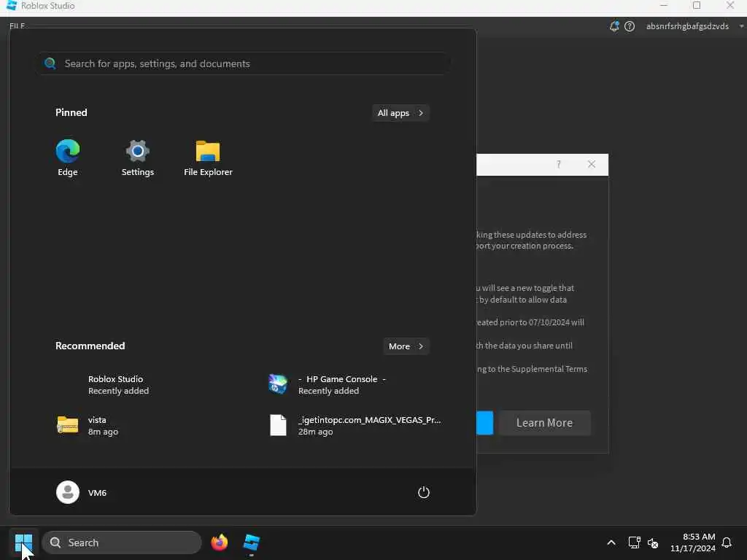Open Roblox Studio help icon
This screenshot has width=747, height=560.
(x=630, y=26)
